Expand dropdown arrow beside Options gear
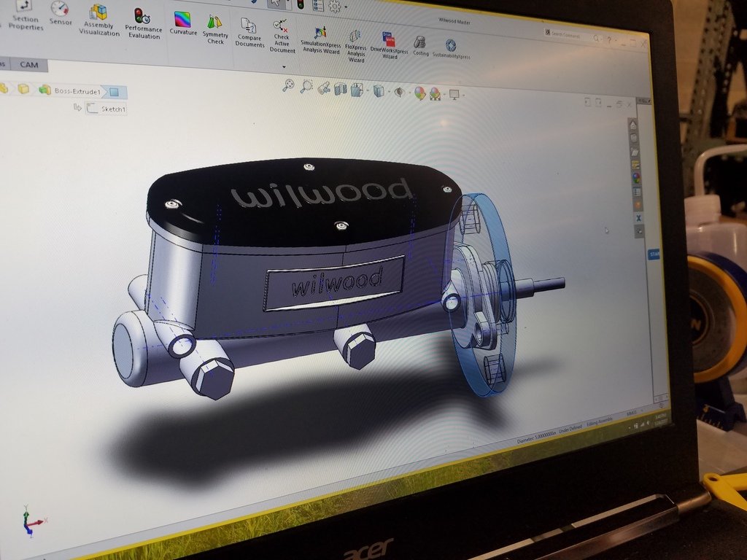Screen dimensions: 747x560 click(346, 7)
